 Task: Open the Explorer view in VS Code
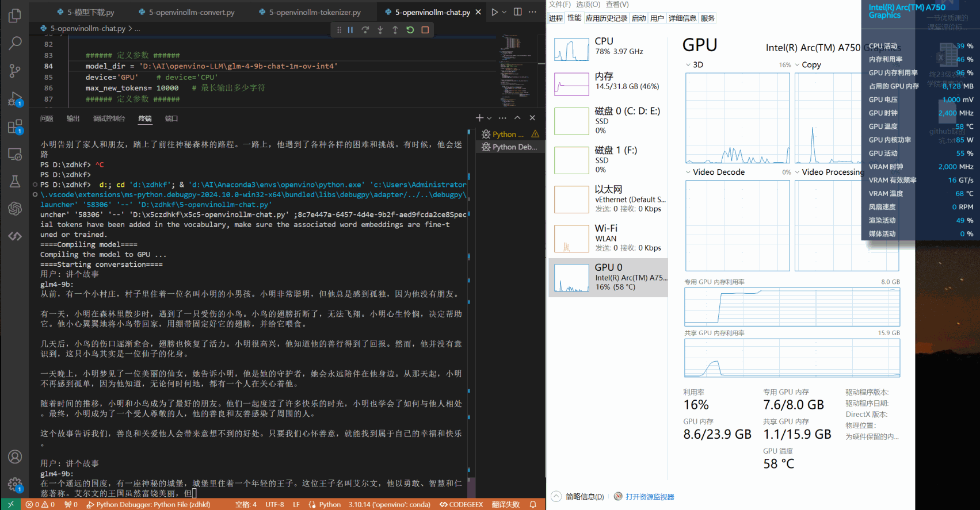15,16
